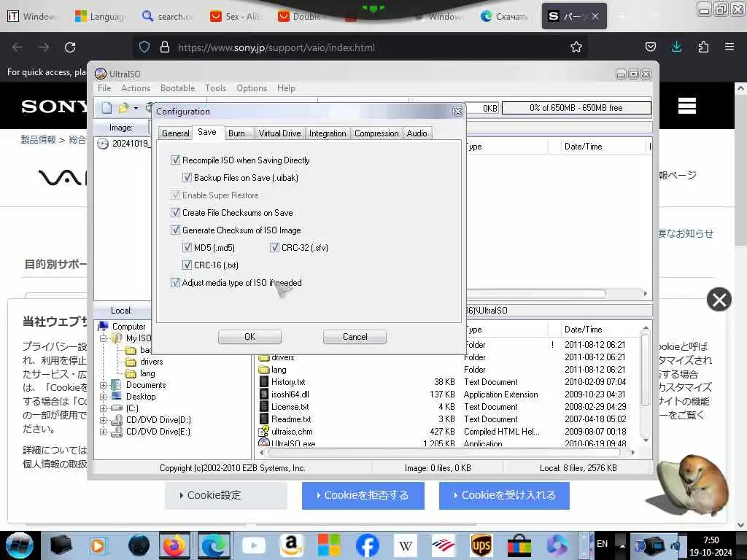Open Windows Start orb
The image size is (747, 560).
point(20,545)
